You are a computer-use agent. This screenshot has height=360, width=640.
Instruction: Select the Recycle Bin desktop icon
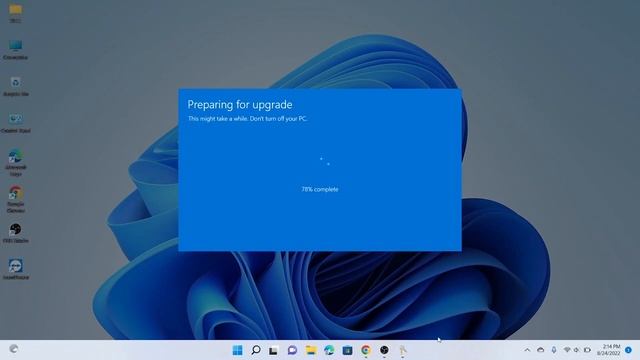click(16, 87)
